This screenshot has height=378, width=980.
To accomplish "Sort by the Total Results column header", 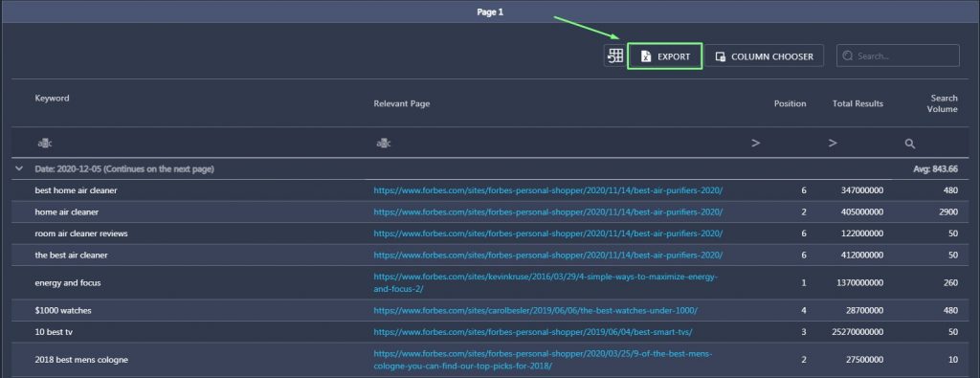I will pos(857,103).
